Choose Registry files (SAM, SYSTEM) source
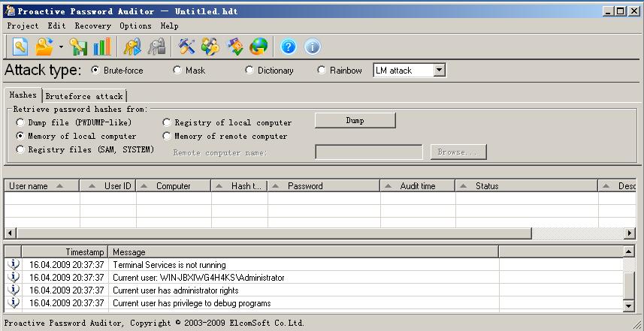 (x=85, y=149)
